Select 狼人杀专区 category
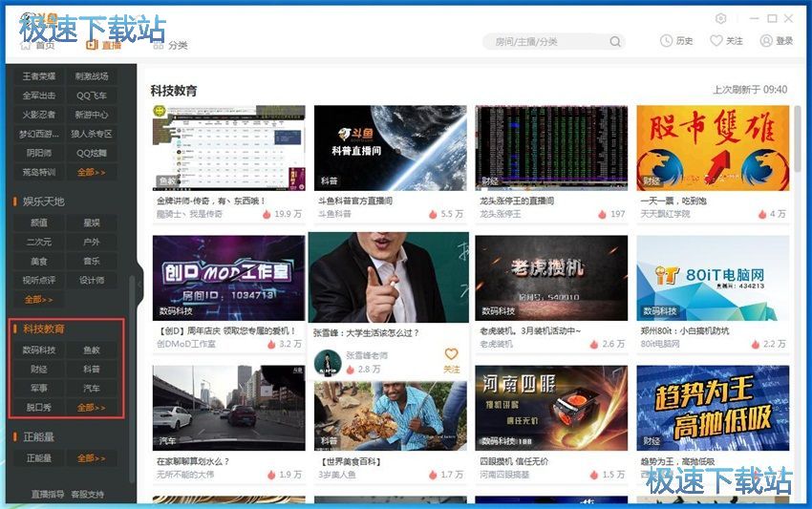Image resolution: width=812 pixels, height=509 pixels. 92,134
